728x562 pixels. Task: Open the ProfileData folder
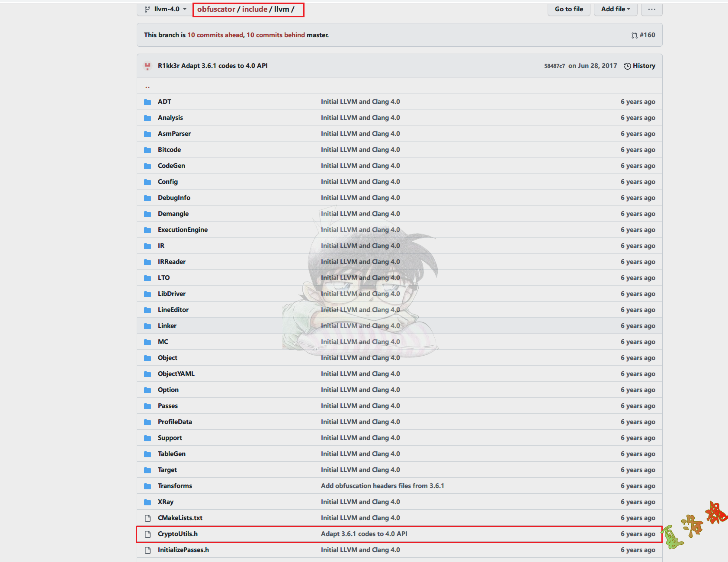coord(175,422)
